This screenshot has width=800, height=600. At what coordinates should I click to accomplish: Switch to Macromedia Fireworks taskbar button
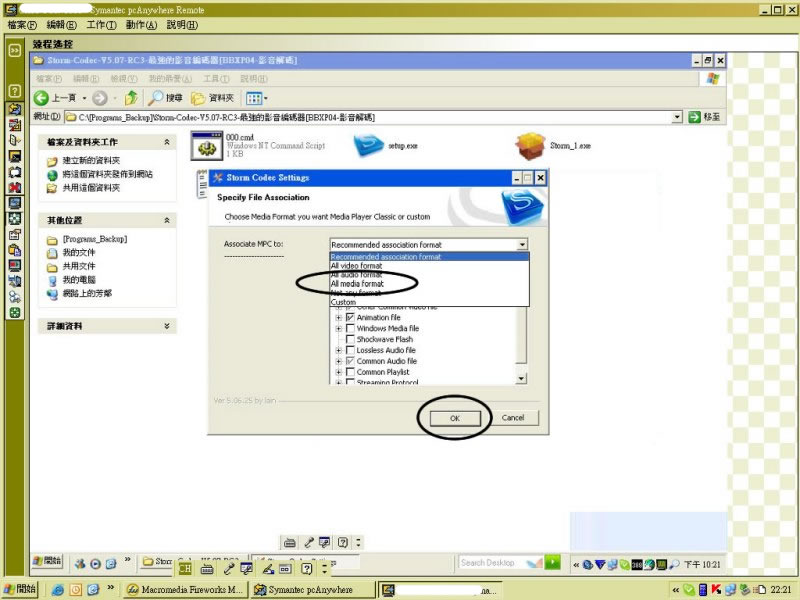click(186, 590)
